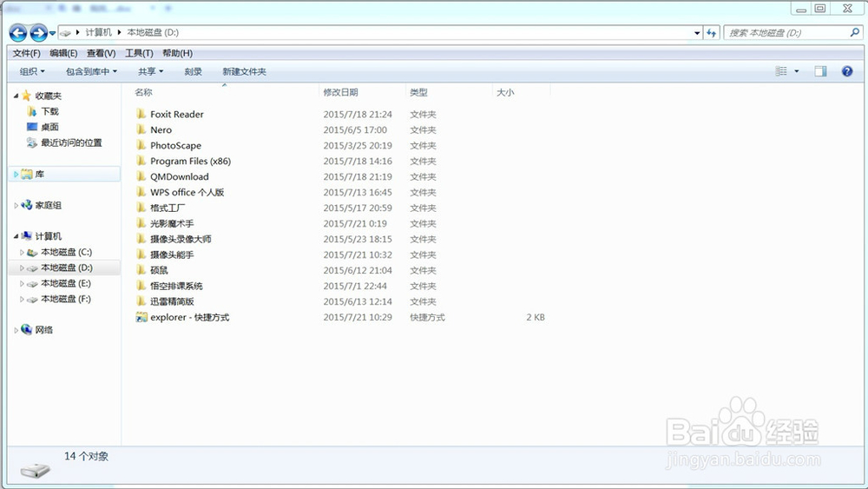
Task: Select the 悟空排课系统 folder icon
Action: (x=141, y=286)
